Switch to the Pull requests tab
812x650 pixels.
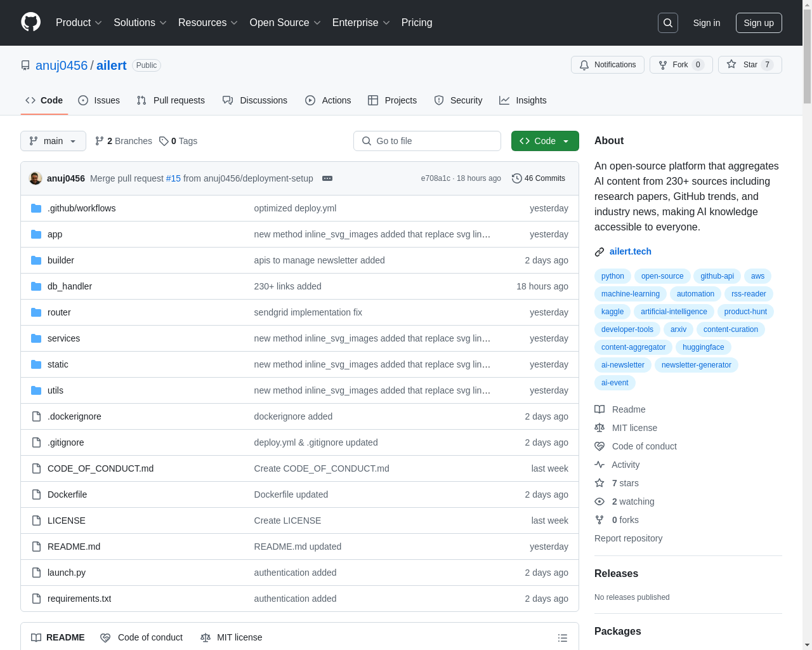coord(171,100)
